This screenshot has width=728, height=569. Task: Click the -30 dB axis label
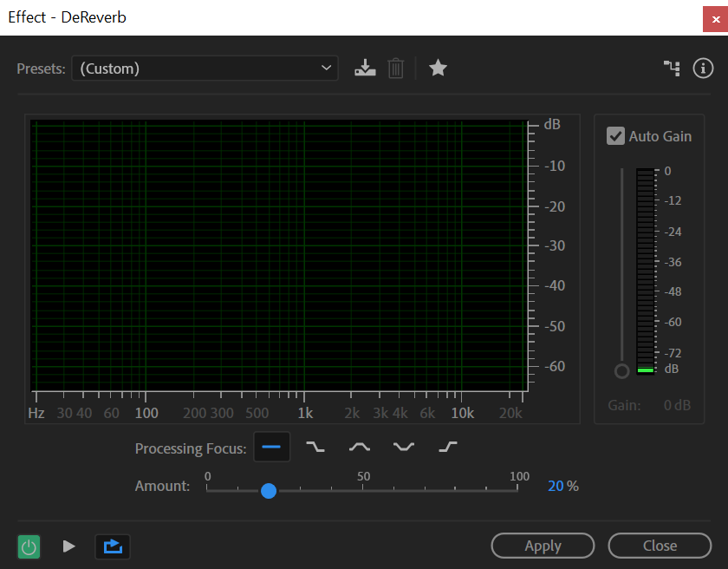coord(555,245)
